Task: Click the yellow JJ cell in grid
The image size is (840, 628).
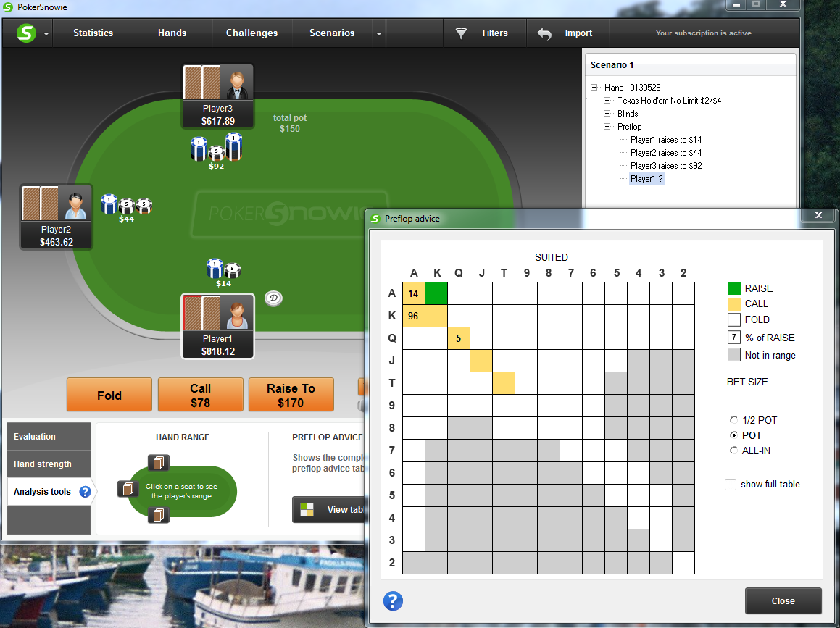Action: pyautogui.click(x=481, y=361)
